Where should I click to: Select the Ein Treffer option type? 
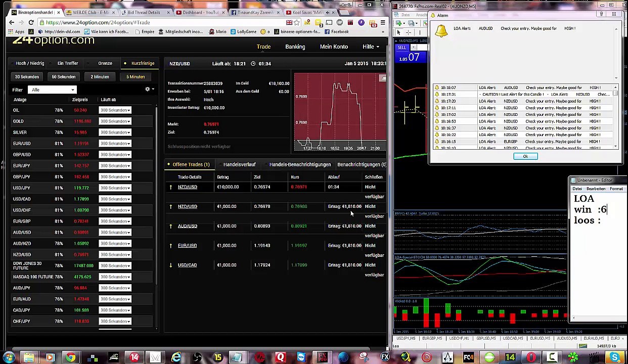(x=68, y=63)
